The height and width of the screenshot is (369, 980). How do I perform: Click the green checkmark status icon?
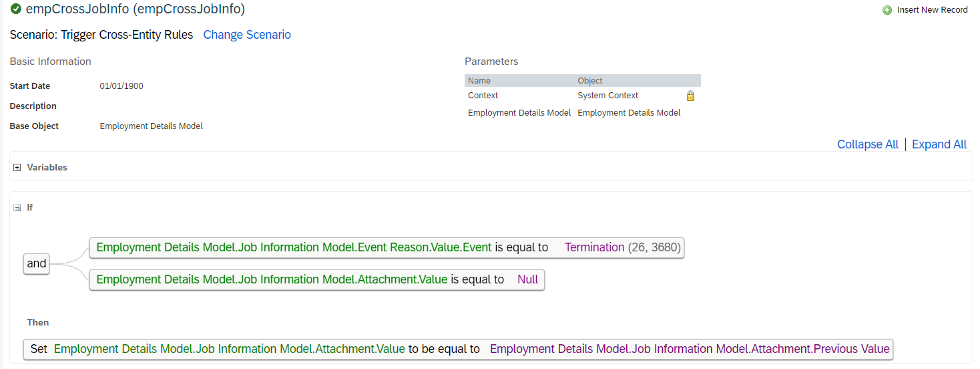point(16,9)
